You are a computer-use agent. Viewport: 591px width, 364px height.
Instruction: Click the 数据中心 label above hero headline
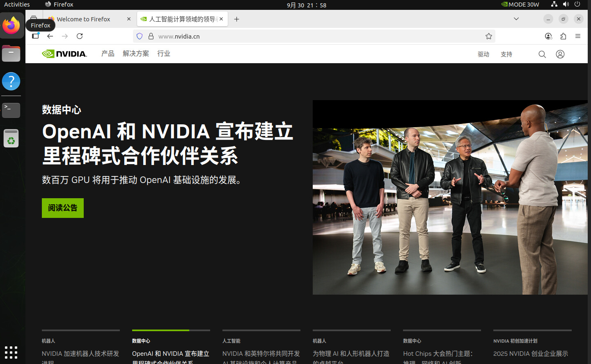tap(62, 110)
